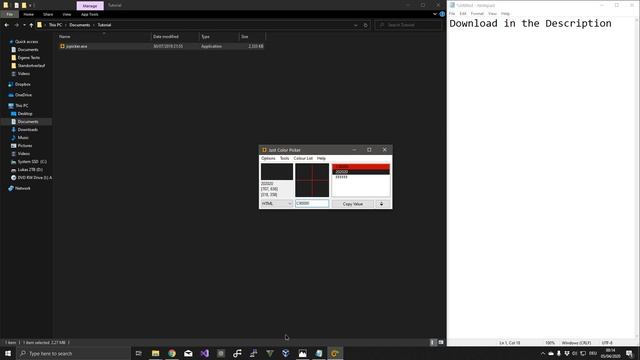Select OneDrive in the navigation pane
Screen dimensions: 640x360
[23, 95]
